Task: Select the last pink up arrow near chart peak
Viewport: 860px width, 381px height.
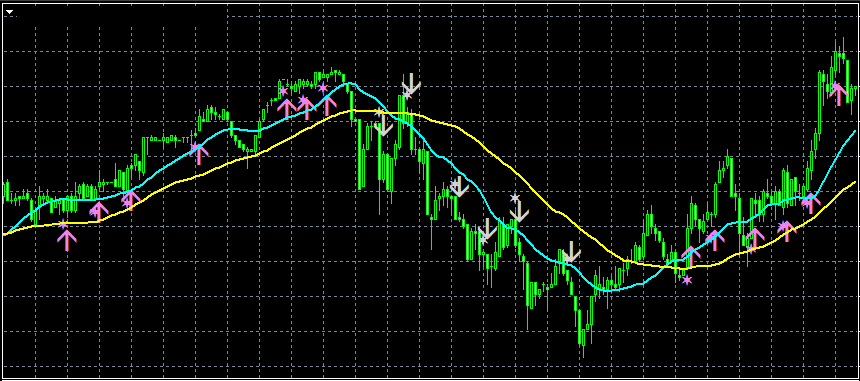Action: [x=838, y=94]
